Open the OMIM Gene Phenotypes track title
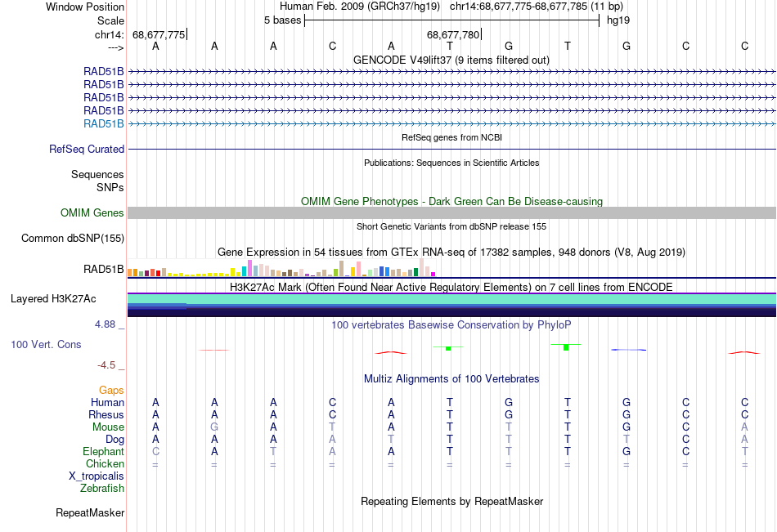The height and width of the screenshot is (532, 777). [451, 201]
